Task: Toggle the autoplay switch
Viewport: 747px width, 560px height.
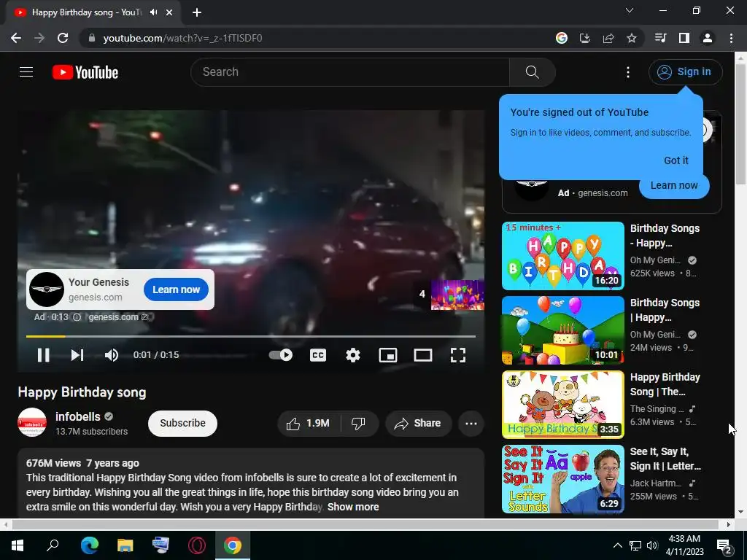Action: pos(281,355)
